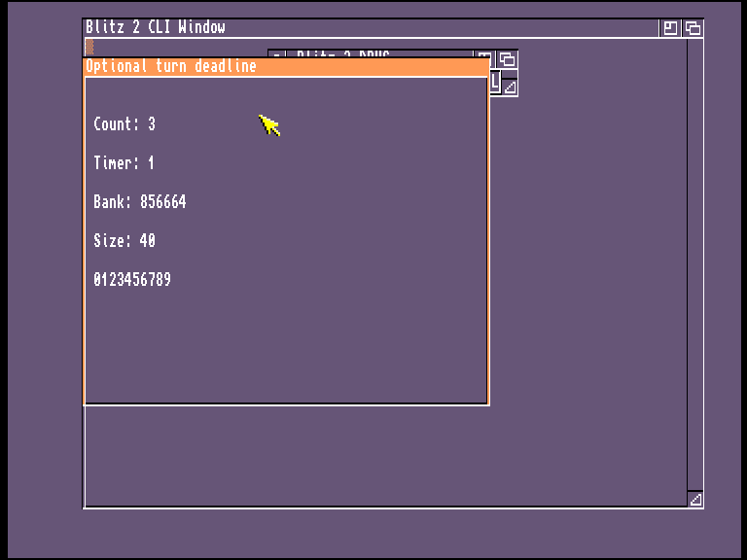Click the zoom gadget of Blitz 2 CLI Window
Viewport: 747px width, 560px height.
point(670,28)
